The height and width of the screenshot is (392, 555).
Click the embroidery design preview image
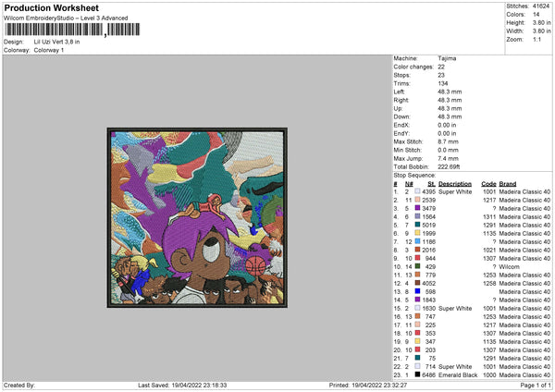point(197,217)
